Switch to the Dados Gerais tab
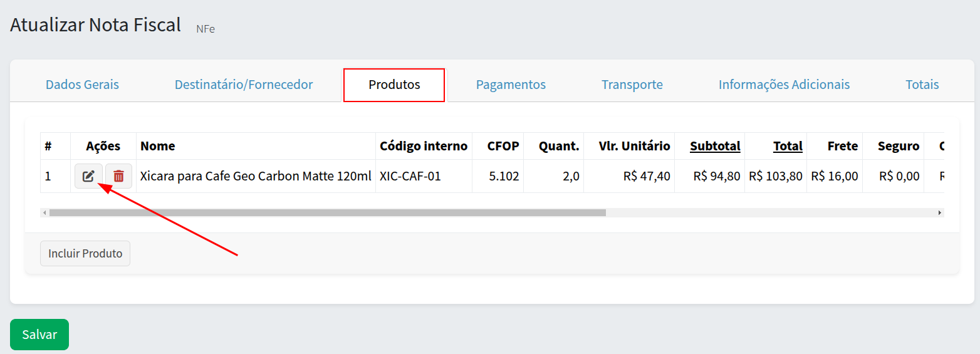 click(82, 85)
